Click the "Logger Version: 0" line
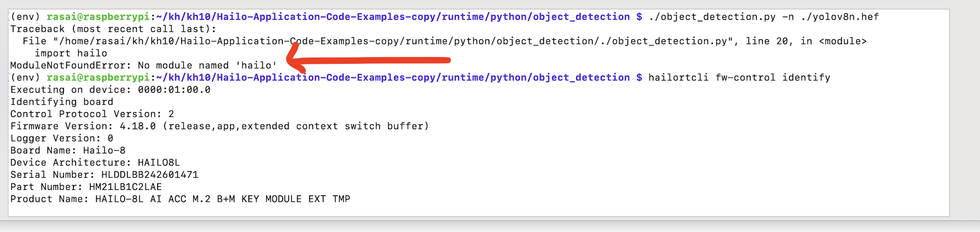The height and width of the screenshot is (232, 980). [x=62, y=139]
